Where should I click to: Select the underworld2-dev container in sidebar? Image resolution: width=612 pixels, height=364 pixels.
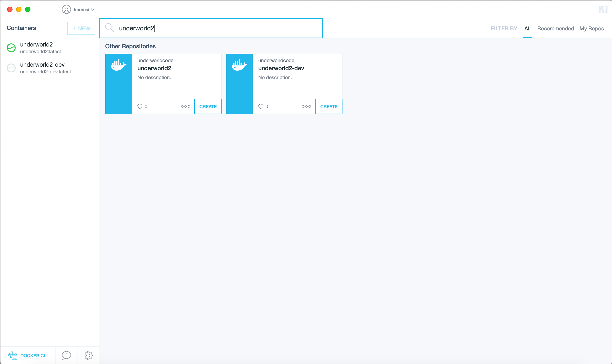coord(50,68)
